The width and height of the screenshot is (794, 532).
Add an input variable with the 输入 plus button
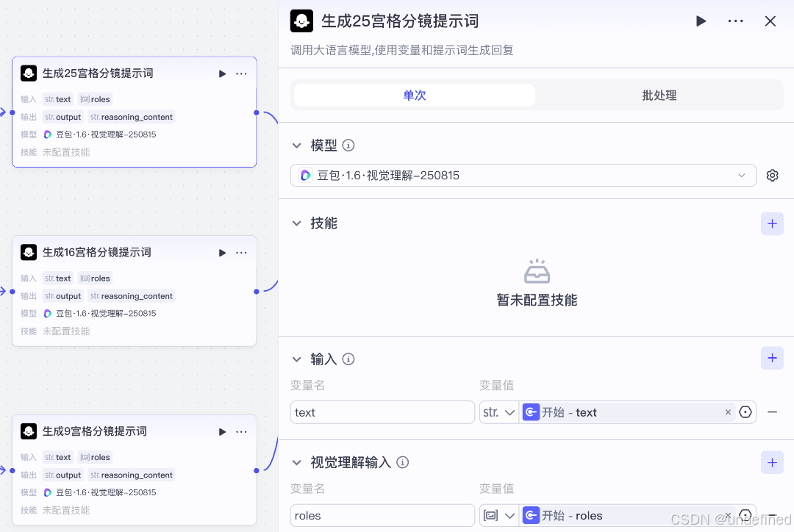[772, 359]
